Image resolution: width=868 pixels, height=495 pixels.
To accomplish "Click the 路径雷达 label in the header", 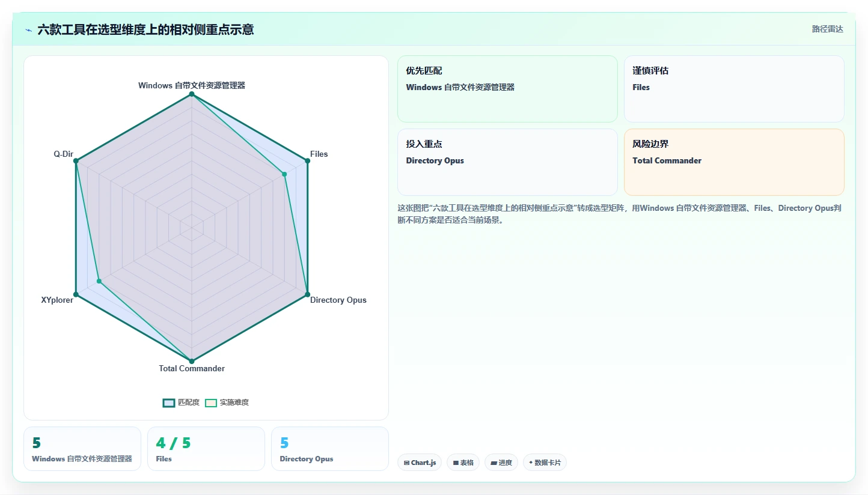I will click(828, 29).
